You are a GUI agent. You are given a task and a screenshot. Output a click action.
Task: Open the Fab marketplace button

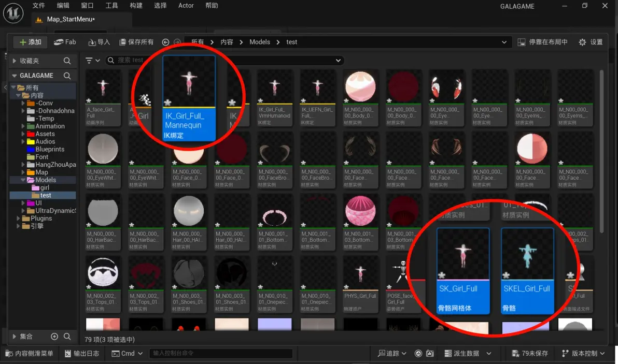(x=65, y=42)
